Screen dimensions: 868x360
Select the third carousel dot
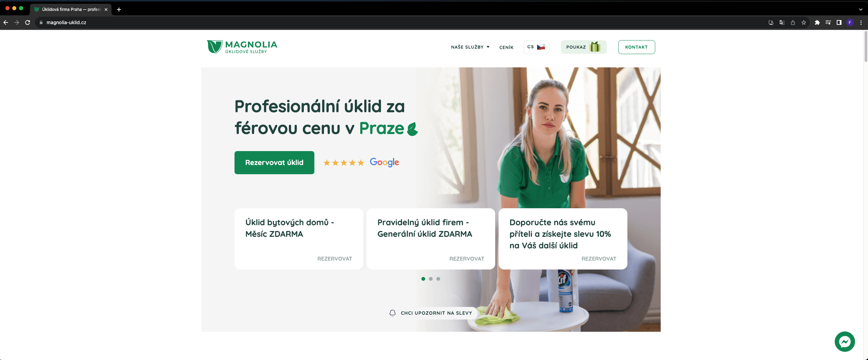point(438,279)
